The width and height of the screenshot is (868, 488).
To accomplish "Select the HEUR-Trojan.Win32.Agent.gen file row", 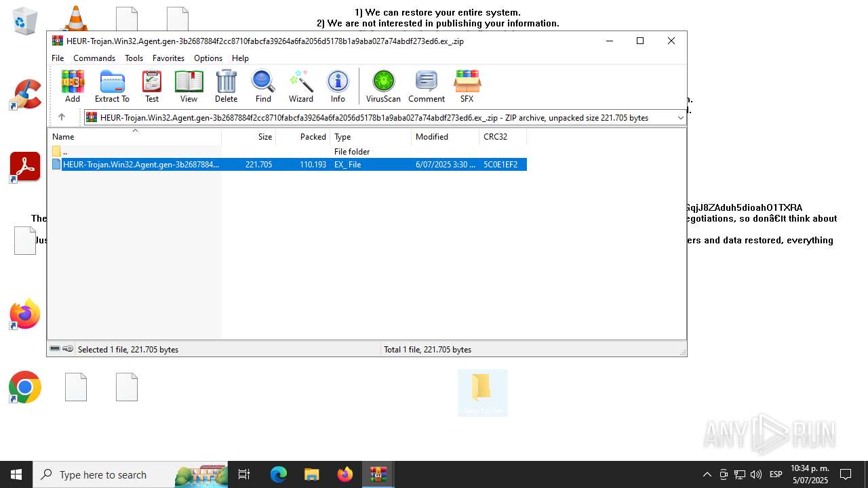I will click(288, 165).
